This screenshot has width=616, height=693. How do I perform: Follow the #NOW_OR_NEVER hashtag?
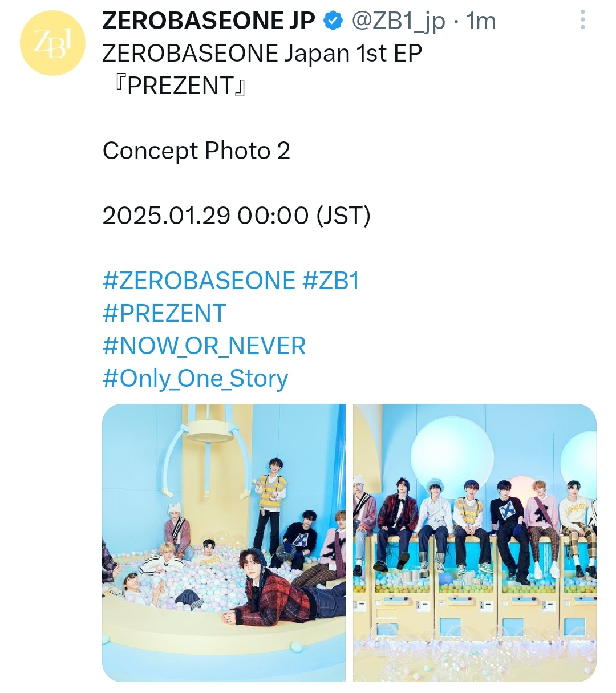tap(204, 346)
